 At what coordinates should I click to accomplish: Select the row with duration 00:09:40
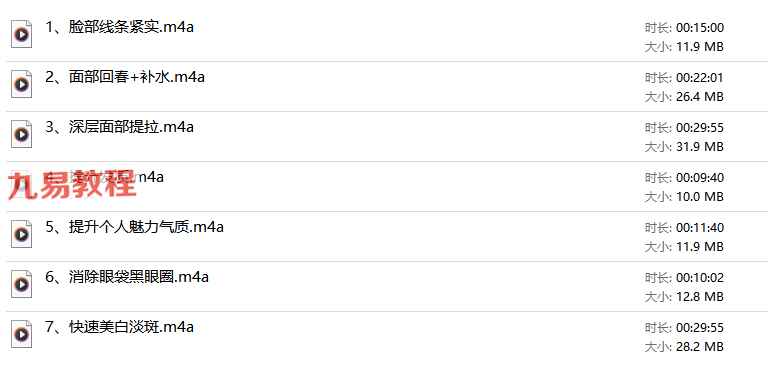[x=384, y=187]
